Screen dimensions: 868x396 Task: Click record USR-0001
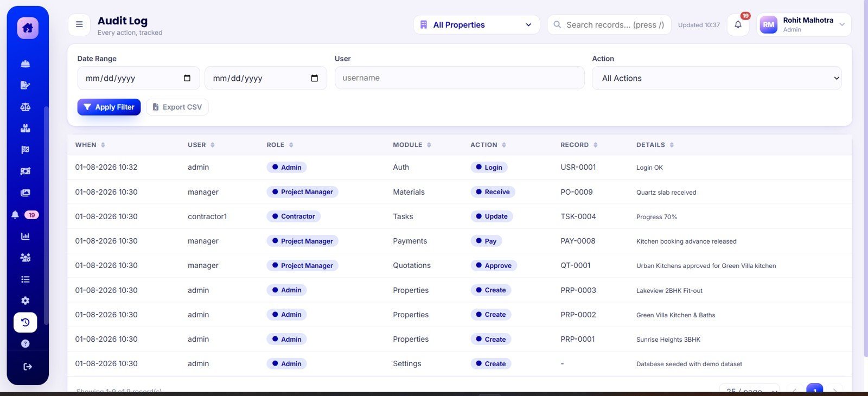(578, 167)
